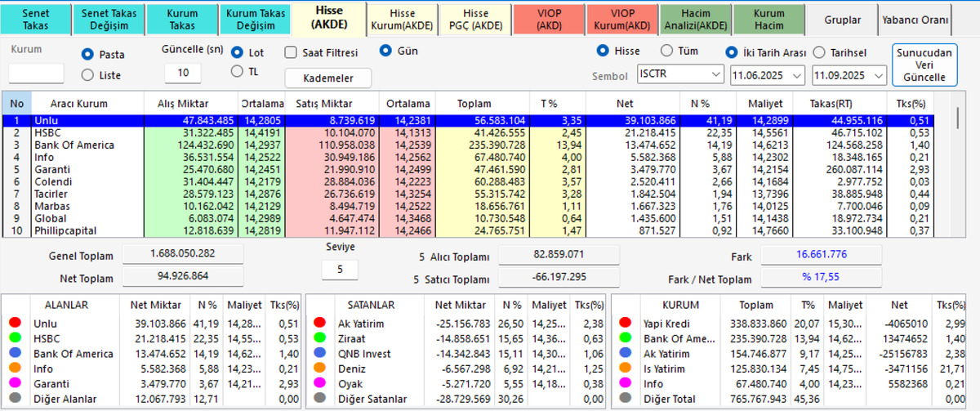980x411 pixels.
Task: Choose the Lot radio button
Action: 238,52
